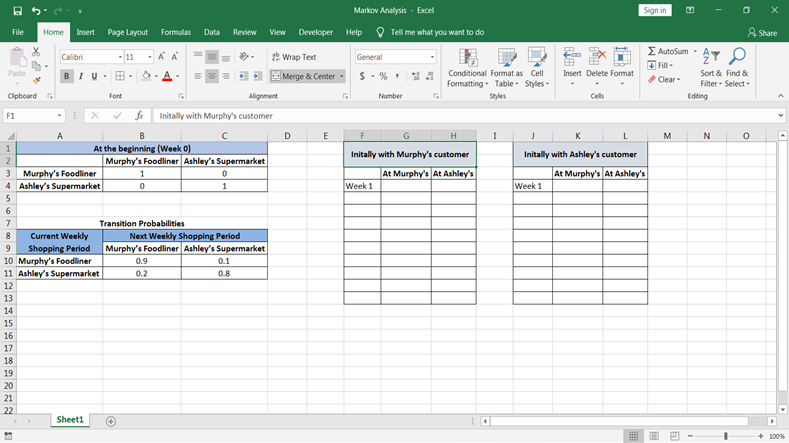Click the Merge & Center button
789x443 pixels.
click(x=303, y=77)
